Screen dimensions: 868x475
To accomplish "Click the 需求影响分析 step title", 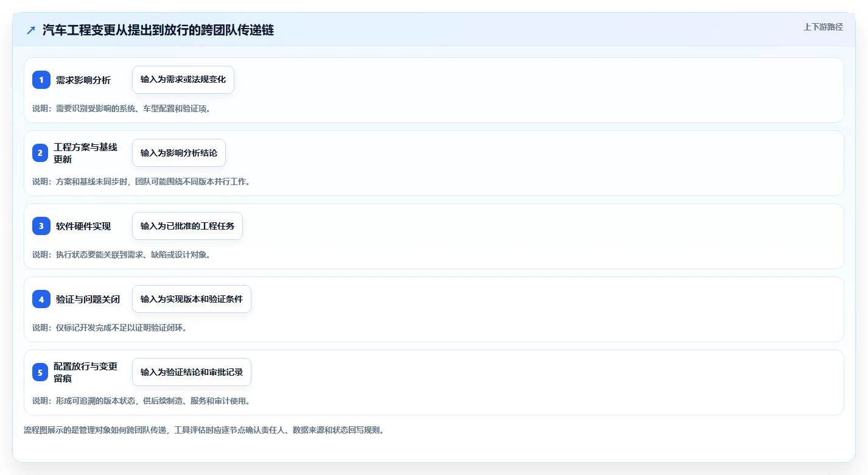I will pos(83,80).
